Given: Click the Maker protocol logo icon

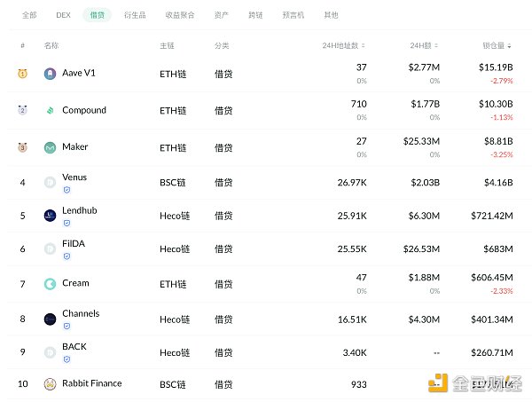Looking at the screenshot, I should pyautogui.click(x=50, y=147).
